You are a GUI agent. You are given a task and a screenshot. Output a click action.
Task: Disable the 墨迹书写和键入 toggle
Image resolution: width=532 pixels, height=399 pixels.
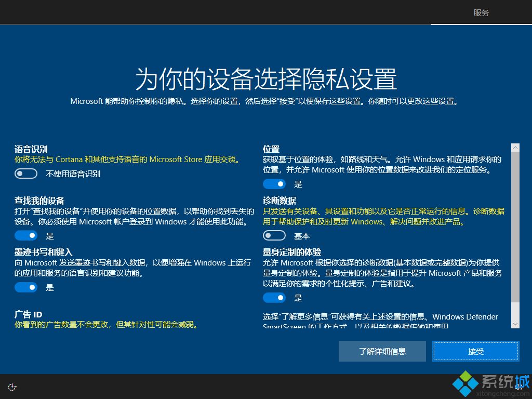point(26,287)
